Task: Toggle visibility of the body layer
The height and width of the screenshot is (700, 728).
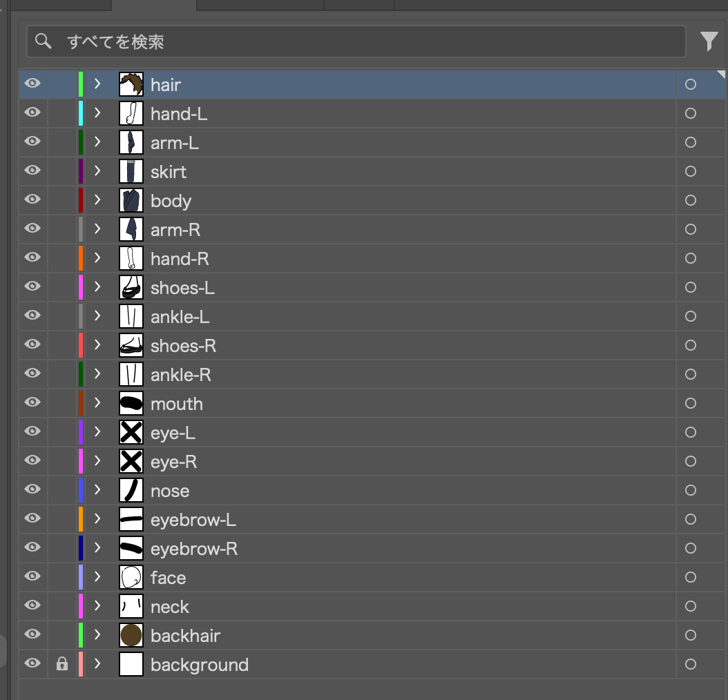Action: point(32,200)
